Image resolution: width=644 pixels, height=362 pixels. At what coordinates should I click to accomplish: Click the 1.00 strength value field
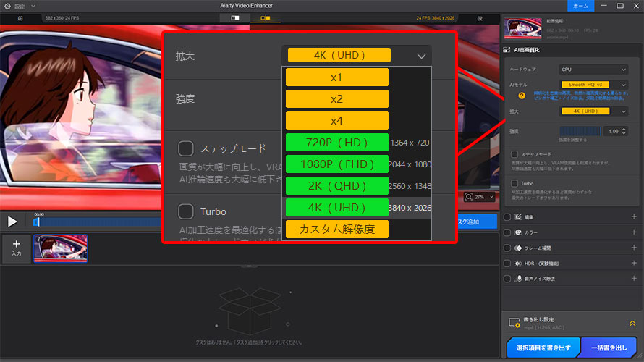tap(613, 132)
